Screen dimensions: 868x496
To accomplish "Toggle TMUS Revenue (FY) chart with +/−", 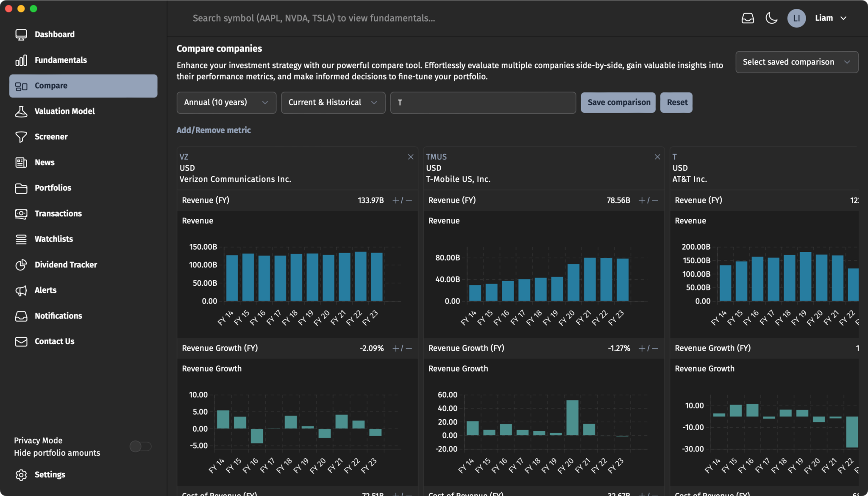I will click(648, 200).
